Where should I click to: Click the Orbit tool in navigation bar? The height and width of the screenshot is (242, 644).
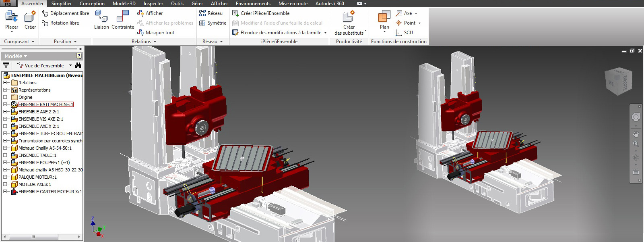pyautogui.click(x=636, y=158)
